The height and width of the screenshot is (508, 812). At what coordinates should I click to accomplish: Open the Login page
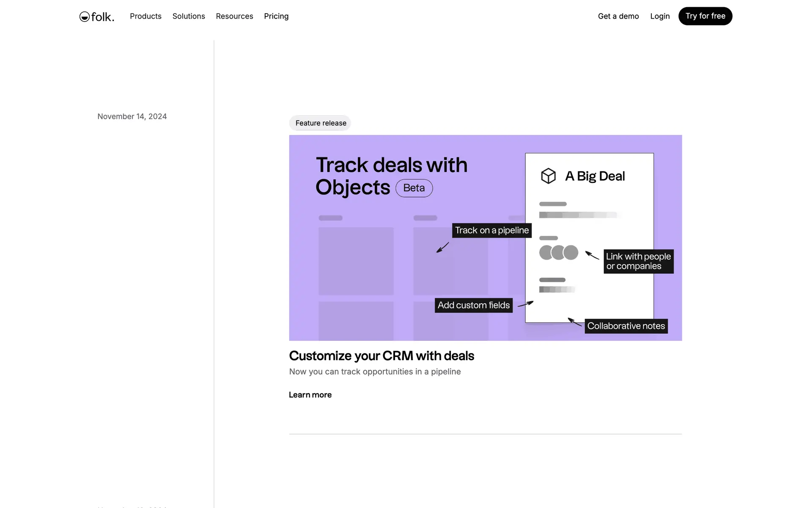(x=660, y=16)
